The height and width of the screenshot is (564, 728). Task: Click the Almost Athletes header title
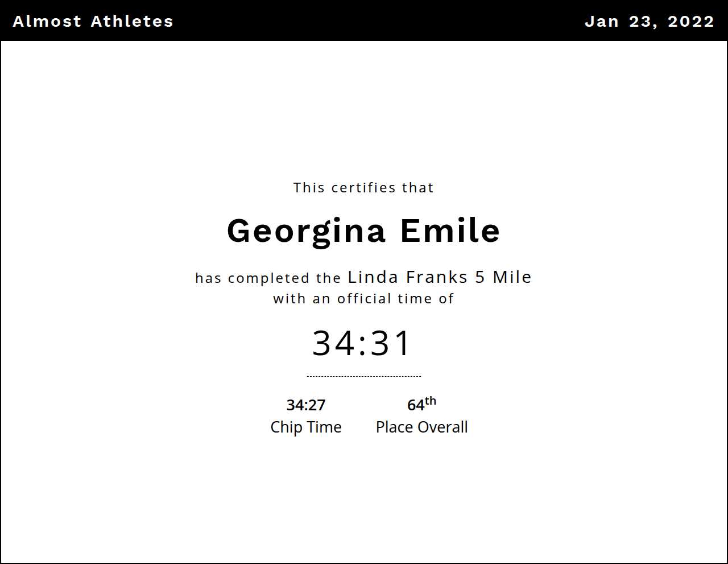tap(93, 22)
